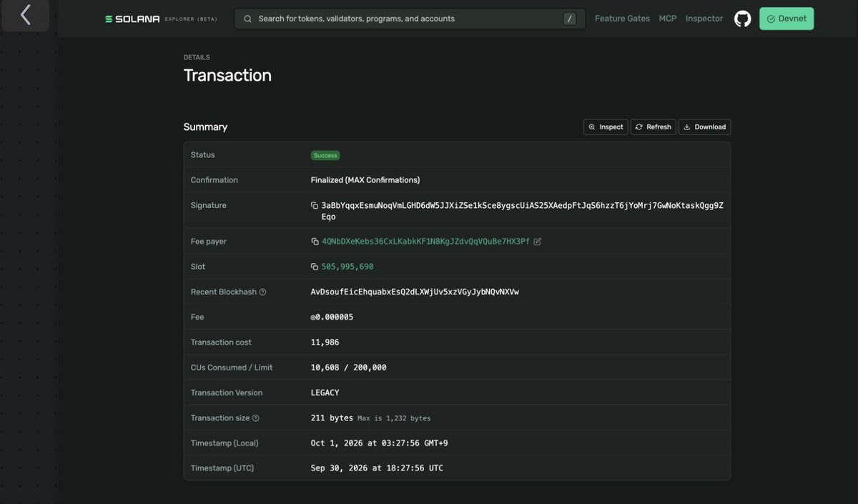
Task: Select the blockhash AvDsoufEicEhquabx value
Action: 415,292
